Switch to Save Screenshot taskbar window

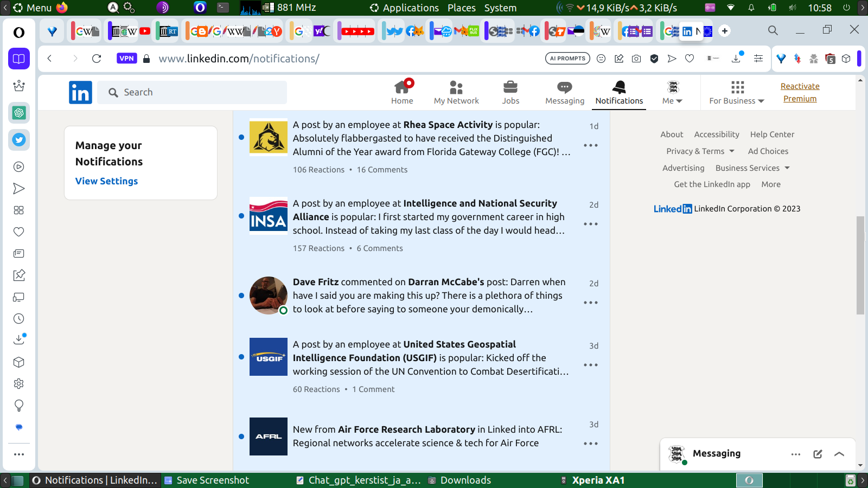tap(207, 480)
